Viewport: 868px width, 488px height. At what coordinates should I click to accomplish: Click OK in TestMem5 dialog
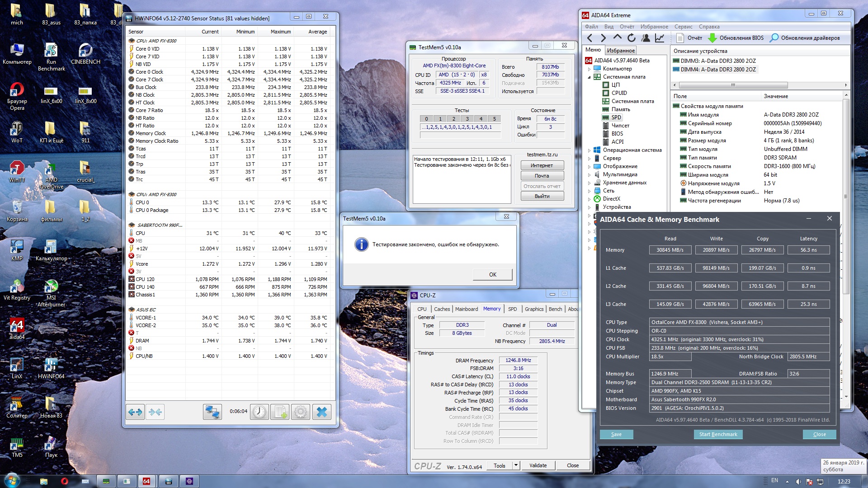click(x=492, y=275)
